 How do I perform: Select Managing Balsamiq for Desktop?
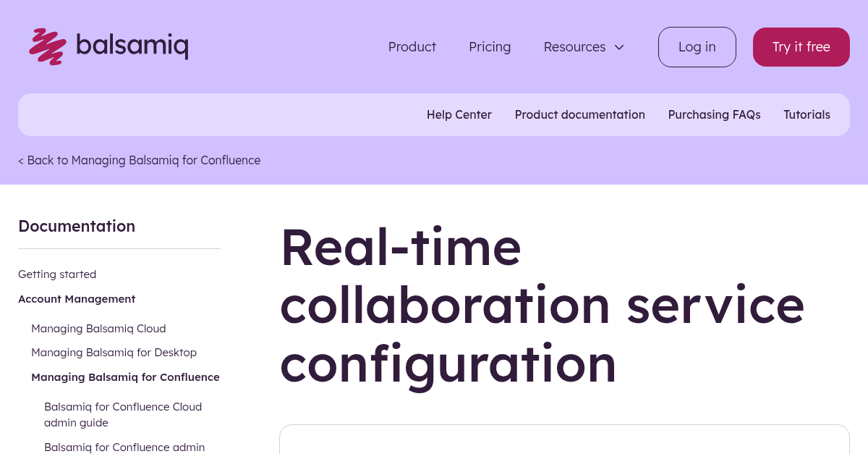point(114,352)
